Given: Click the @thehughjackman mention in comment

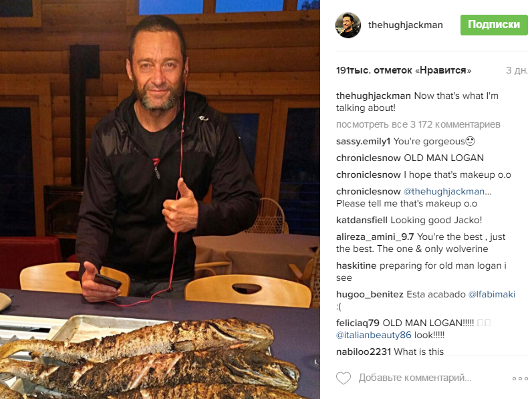Looking at the screenshot, I should 444,191.
